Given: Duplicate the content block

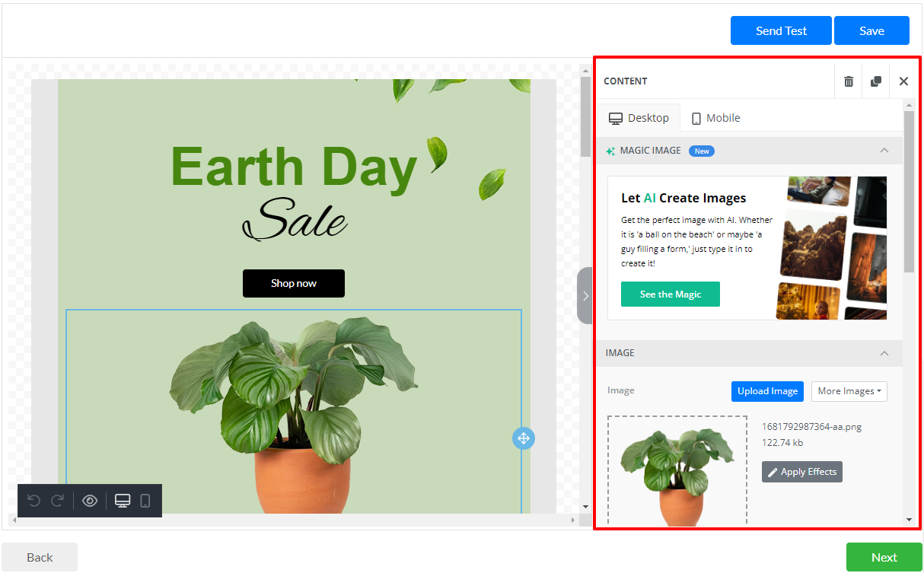Looking at the screenshot, I should [876, 81].
